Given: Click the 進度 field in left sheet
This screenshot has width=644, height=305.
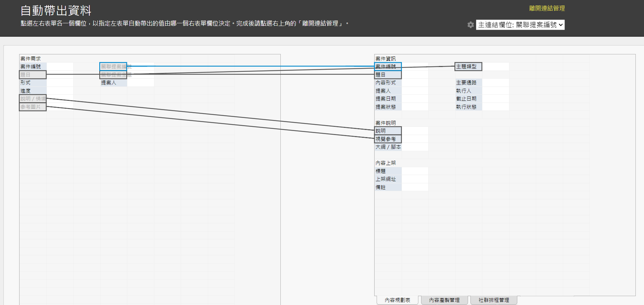Looking at the screenshot, I should pyautogui.click(x=33, y=91).
